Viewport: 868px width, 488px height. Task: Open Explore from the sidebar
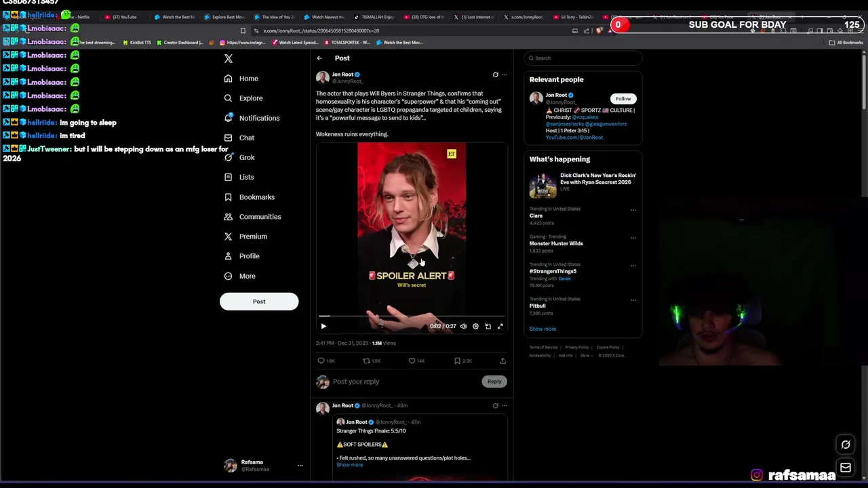click(243, 98)
